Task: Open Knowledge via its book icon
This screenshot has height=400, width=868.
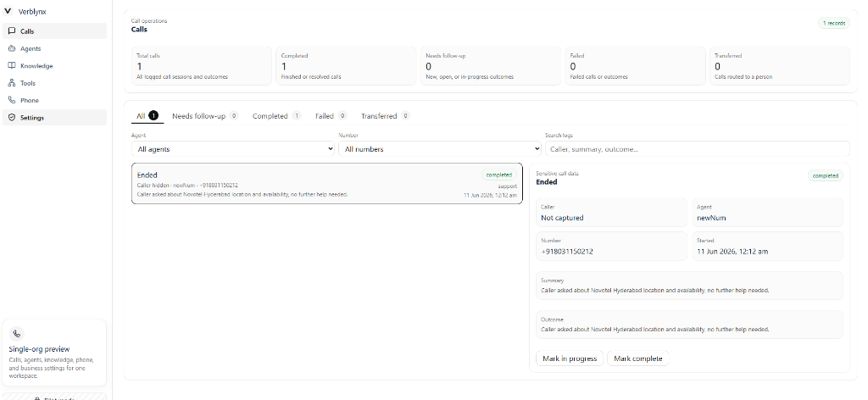Action: pyautogui.click(x=12, y=65)
